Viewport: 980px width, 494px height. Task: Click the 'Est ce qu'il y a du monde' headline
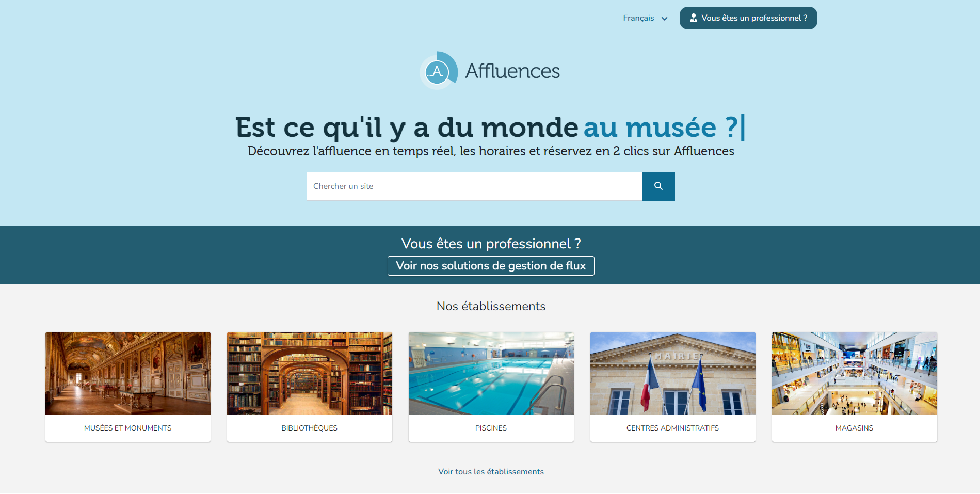[407, 128]
